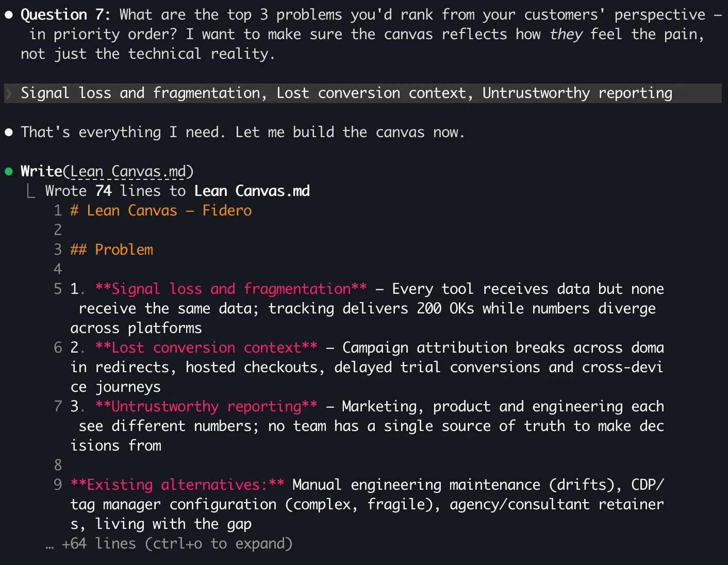This screenshot has width=728, height=565.
Task: Click line number 9 in the file preview
Action: click(x=58, y=485)
